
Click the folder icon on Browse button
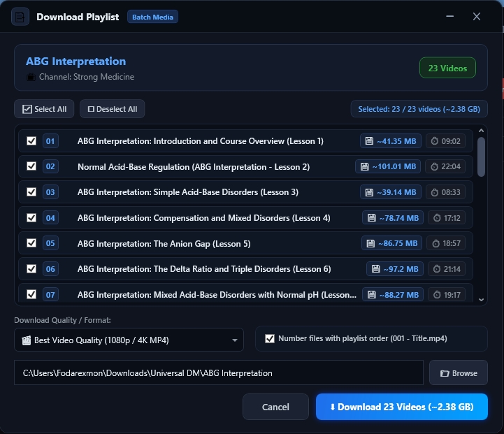coord(445,373)
